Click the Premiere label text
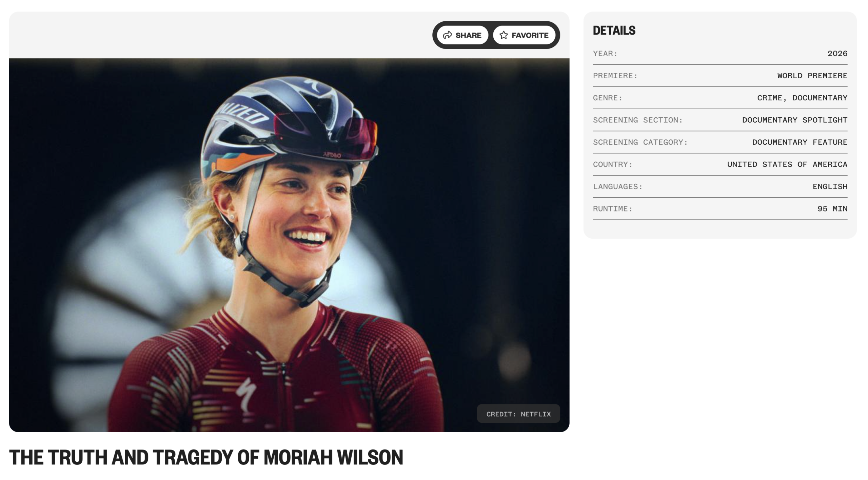 point(615,76)
